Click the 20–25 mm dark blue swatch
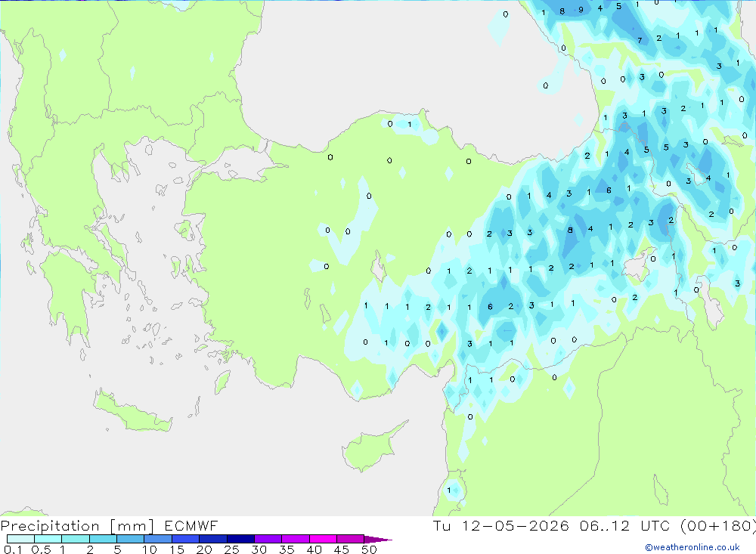The image size is (756, 554). pos(213,539)
